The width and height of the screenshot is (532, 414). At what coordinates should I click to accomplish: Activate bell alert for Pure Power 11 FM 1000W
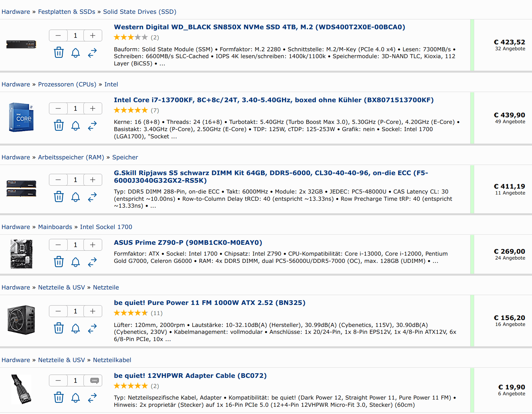coord(76,328)
